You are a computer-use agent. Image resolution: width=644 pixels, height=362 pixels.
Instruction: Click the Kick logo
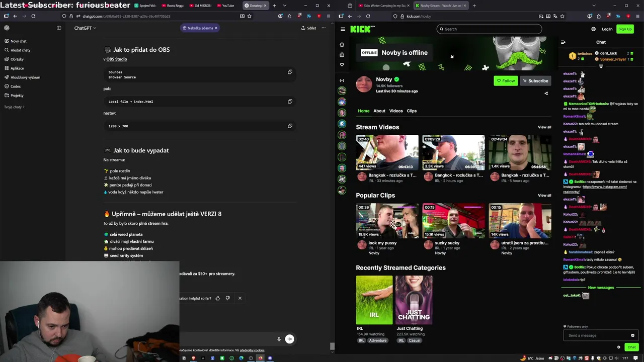[x=362, y=29]
